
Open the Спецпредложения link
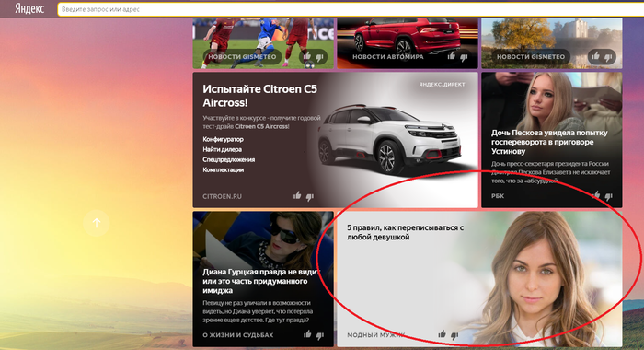[229, 159]
